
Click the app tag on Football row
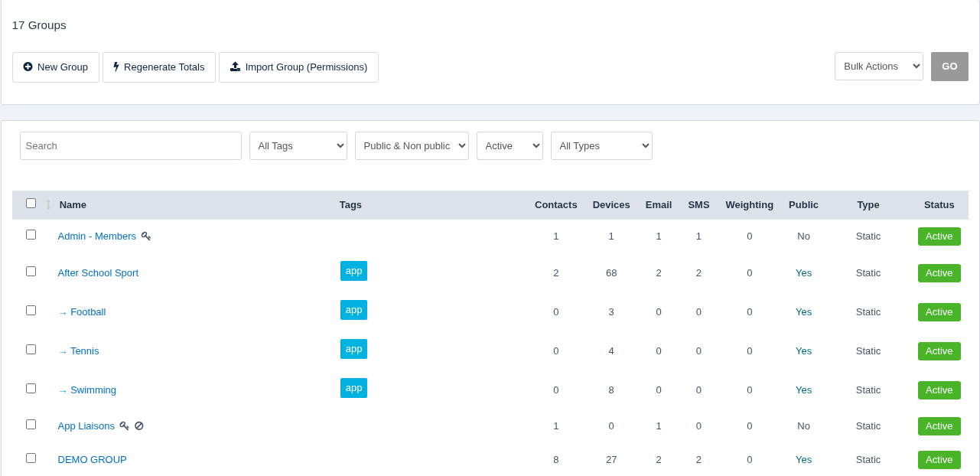[353, 310]
